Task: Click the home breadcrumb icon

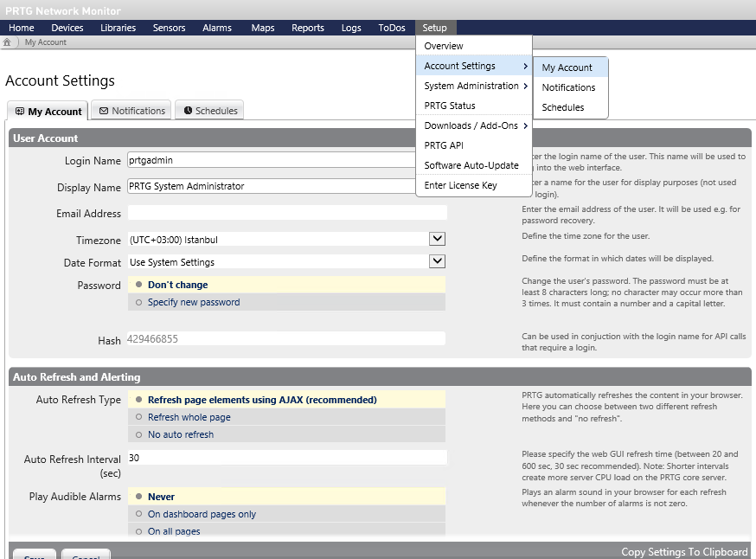Action: 7,42
